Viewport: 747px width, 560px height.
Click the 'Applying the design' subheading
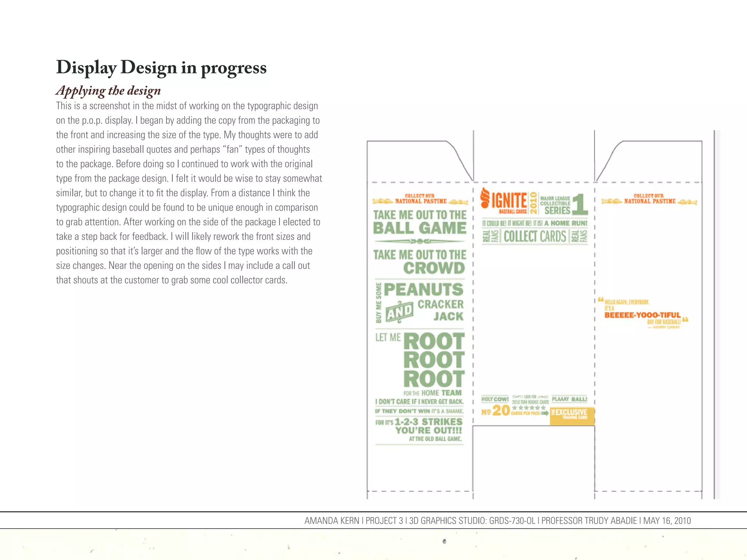108,91
